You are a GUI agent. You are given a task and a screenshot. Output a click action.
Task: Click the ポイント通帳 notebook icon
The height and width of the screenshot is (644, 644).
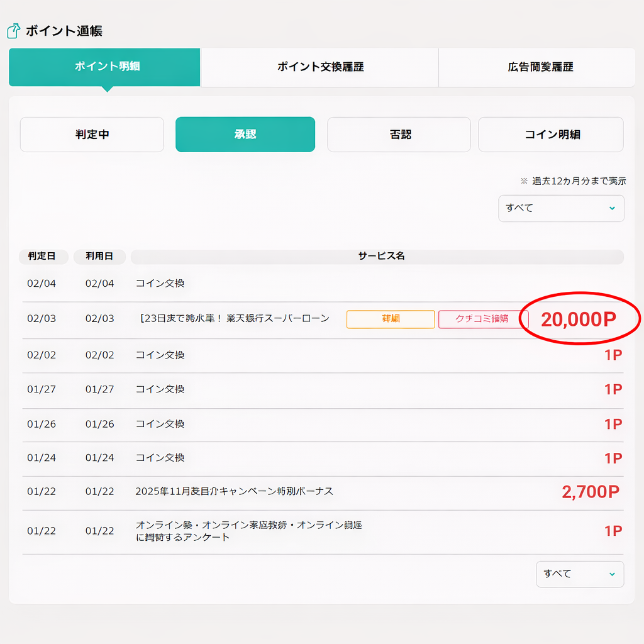[13, 31]
